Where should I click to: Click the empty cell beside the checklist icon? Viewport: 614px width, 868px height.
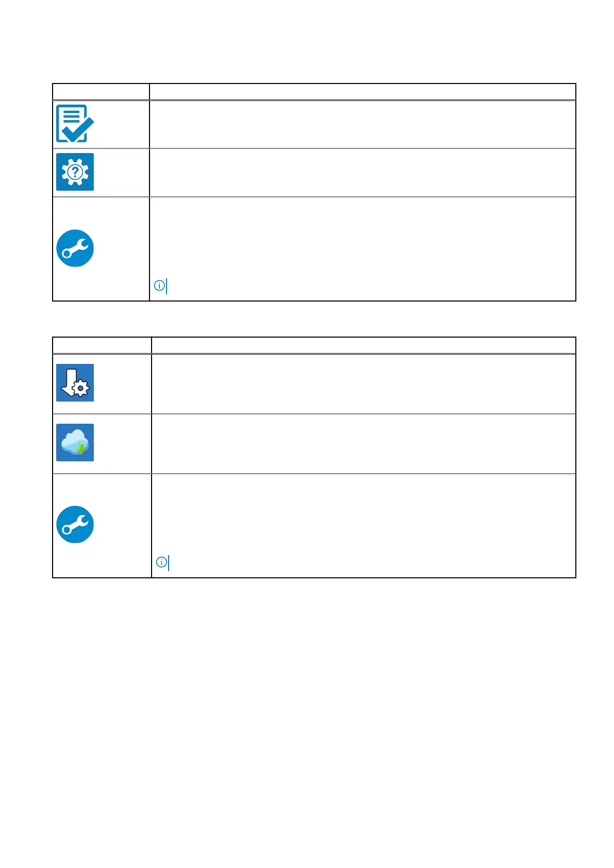click(362, 124)
